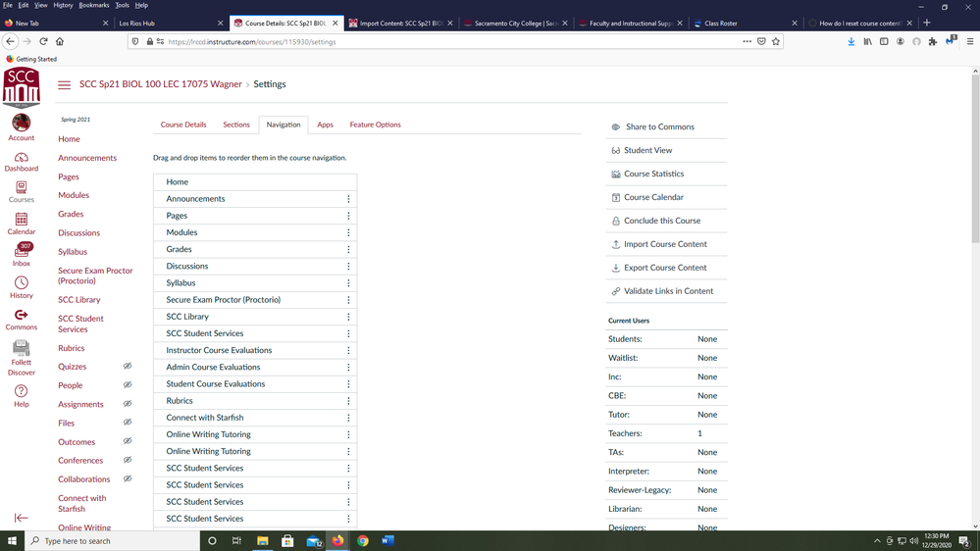Open options menu for SCC Library row
The height and width of the screenshot is (551, 980).
coord(349,317)
